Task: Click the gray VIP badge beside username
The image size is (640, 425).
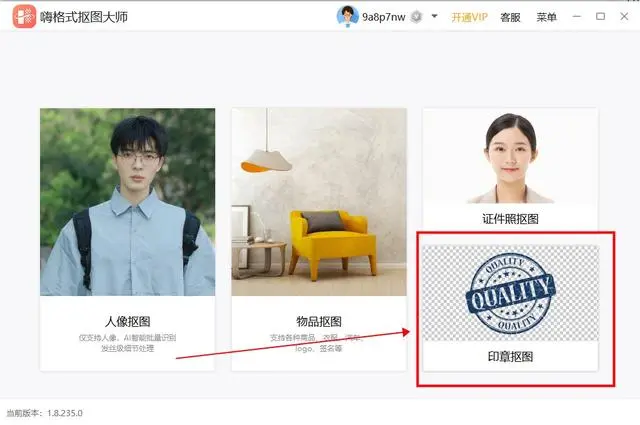Action: point(416,17)
